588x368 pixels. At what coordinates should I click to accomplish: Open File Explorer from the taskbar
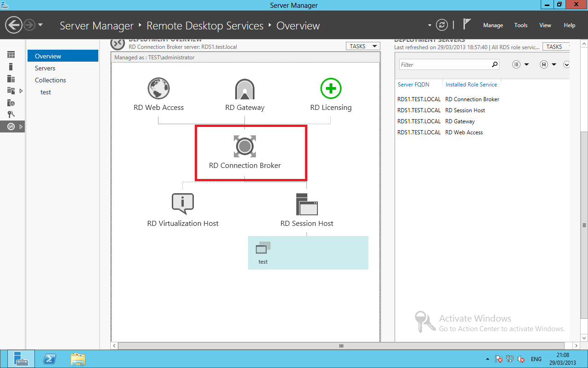pos(78,359)
